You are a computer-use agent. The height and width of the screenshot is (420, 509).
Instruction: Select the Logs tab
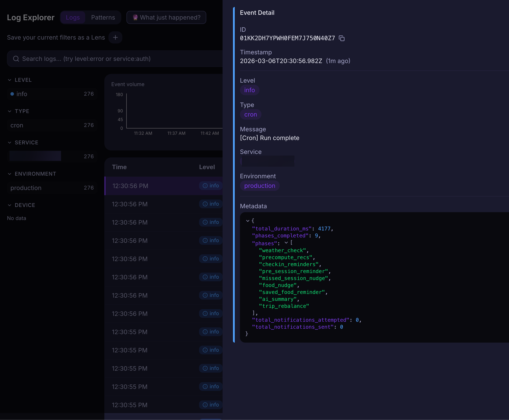click(73, 17)
